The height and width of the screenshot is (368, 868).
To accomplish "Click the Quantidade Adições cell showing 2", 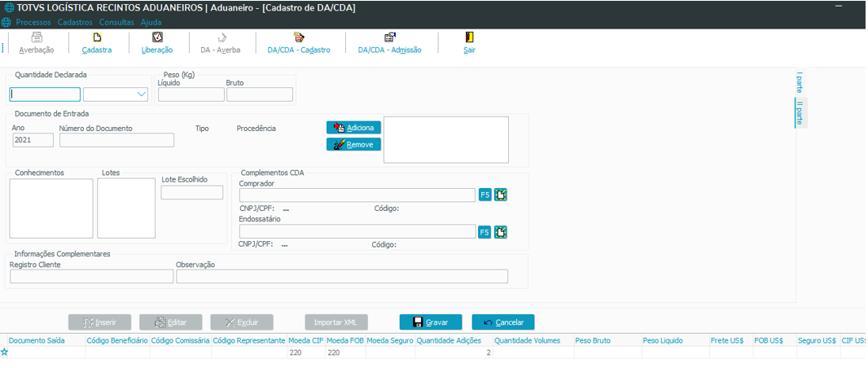I will click(454, 353).
